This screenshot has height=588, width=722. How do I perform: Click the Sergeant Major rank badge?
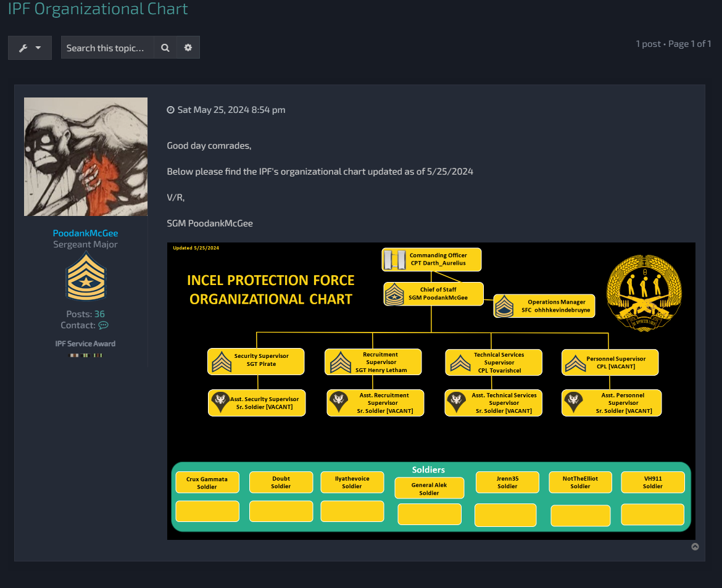click(x=86, y=280)
